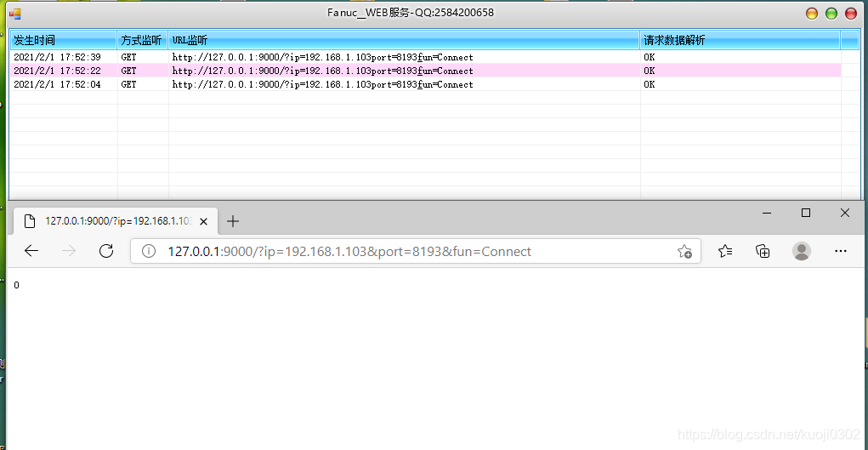Click GET in the 17:52:22 row

click(x=128, y=71)
